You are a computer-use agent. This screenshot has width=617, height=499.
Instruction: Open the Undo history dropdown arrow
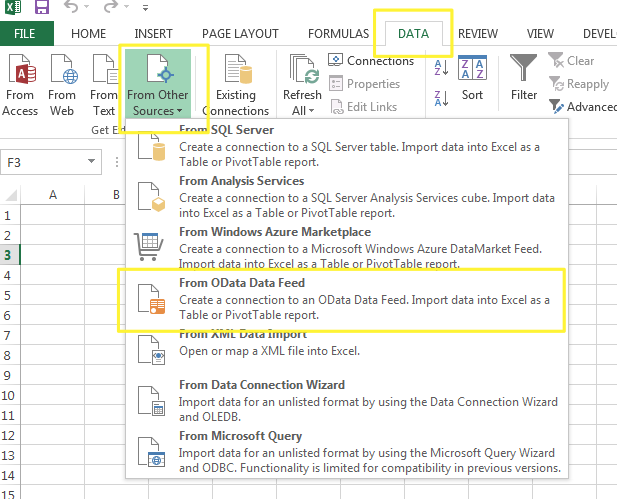click(87, 7)
